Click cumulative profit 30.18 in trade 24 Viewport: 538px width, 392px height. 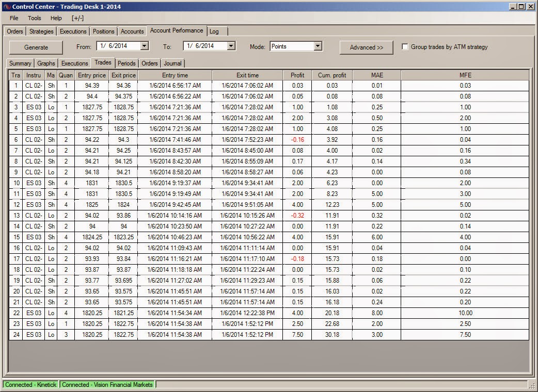(x=332, y=335)
